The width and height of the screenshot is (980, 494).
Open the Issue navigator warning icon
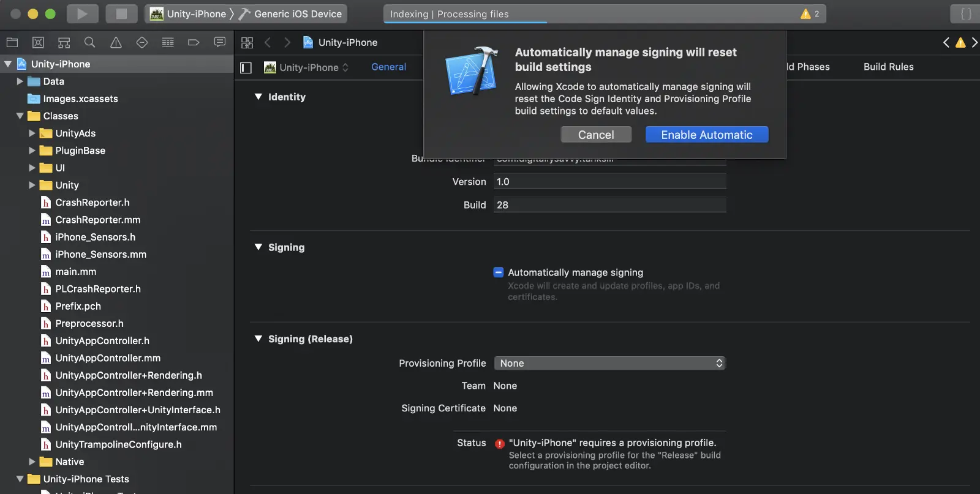[116, 42]
